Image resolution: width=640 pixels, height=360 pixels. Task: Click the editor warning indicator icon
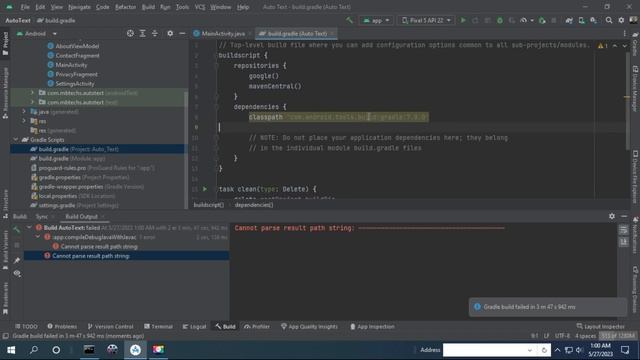click(602, 46)
